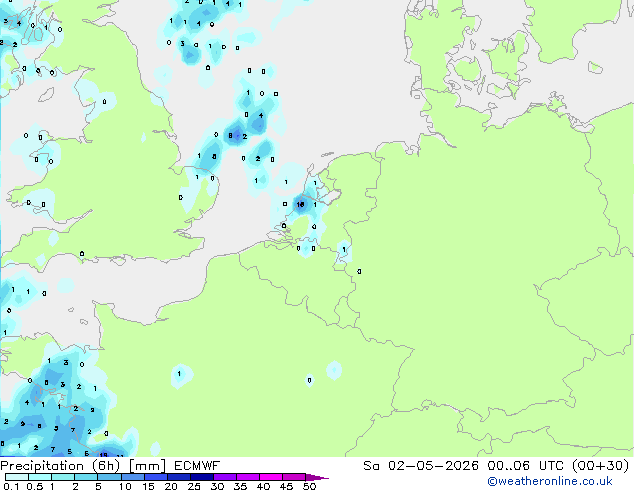The width and height of the screenshot is (634, 490).
Task: Click the '40' legend scale label
Action: point(263,486)
